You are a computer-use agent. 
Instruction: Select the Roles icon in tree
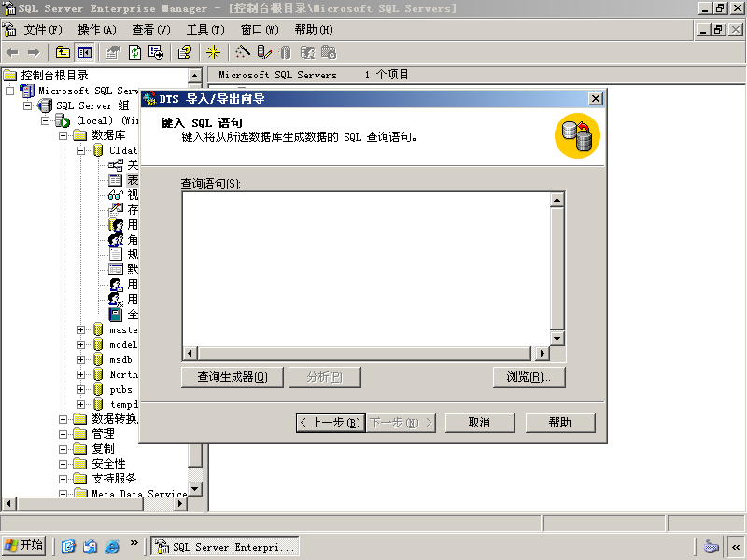tap(115, 240)
